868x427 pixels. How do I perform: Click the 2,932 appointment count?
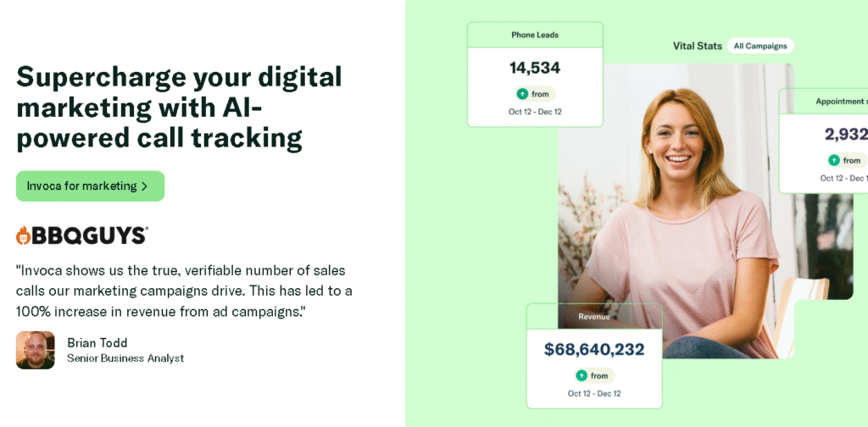point(844,134)
